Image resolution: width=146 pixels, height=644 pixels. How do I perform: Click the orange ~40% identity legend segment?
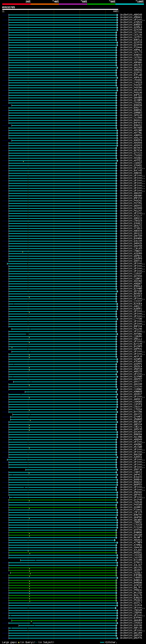coord(45,4)
